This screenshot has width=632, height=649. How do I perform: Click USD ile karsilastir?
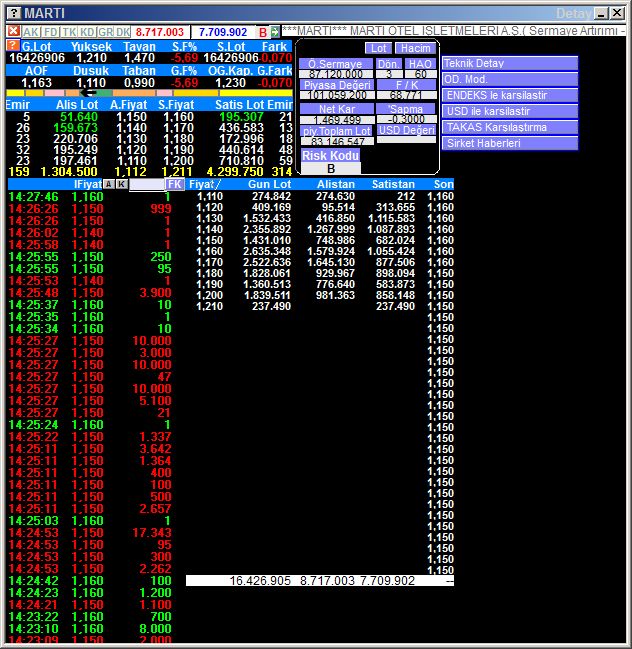point(509,111)
